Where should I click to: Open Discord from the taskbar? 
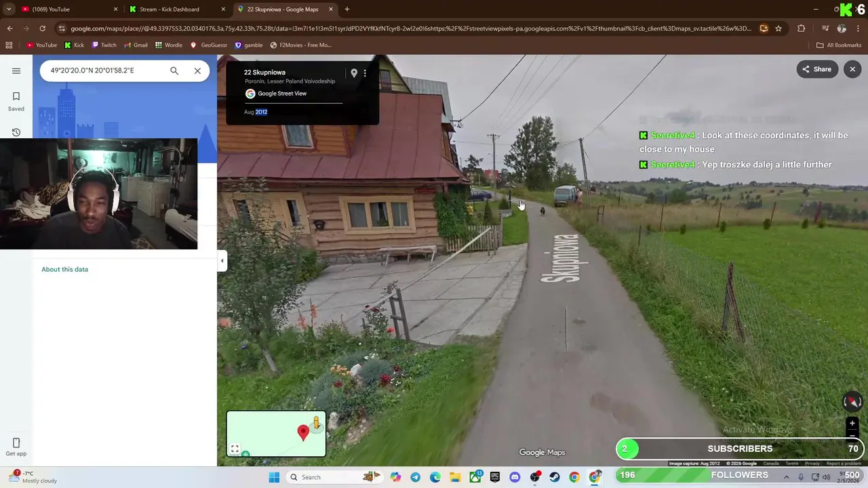point(515,477)
